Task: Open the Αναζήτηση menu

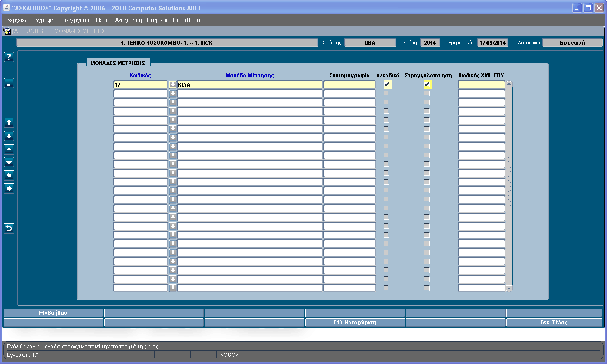Action: click(129, 20)
